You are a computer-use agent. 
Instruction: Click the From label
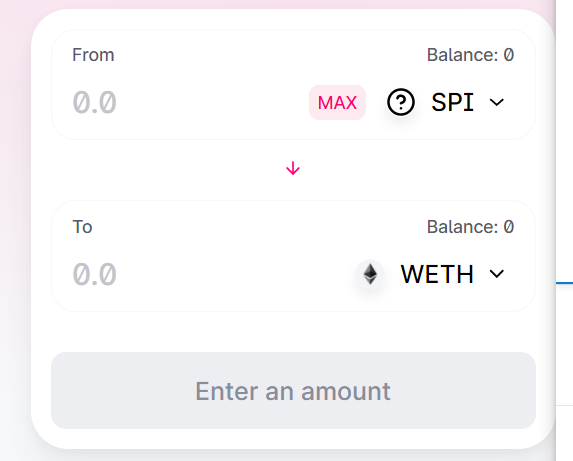click(93, 55)
